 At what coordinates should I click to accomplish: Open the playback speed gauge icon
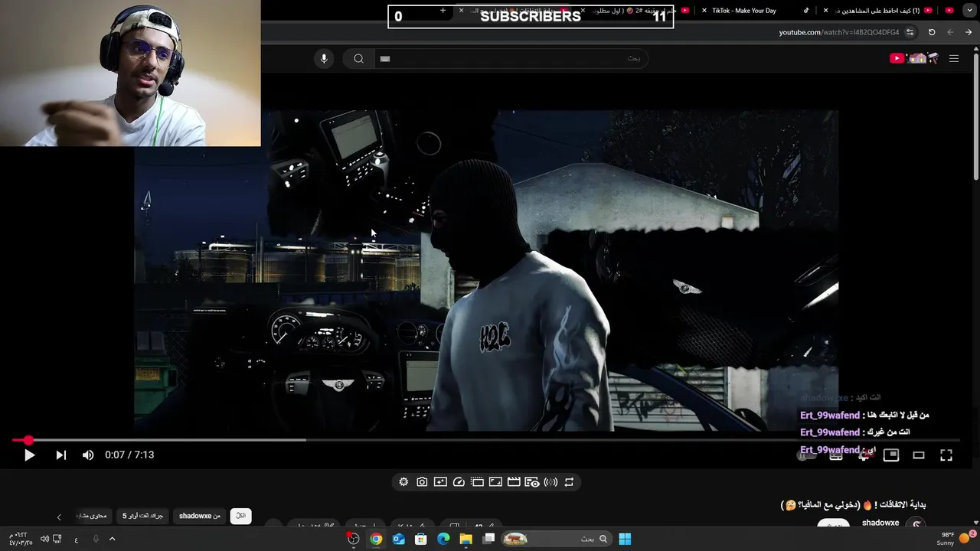pos(459,482)
